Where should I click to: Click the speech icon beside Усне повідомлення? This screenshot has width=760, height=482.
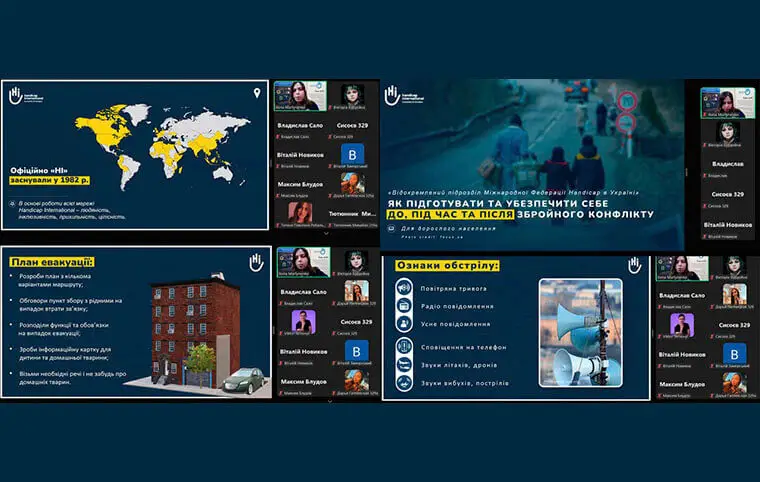tap(403, 324)
